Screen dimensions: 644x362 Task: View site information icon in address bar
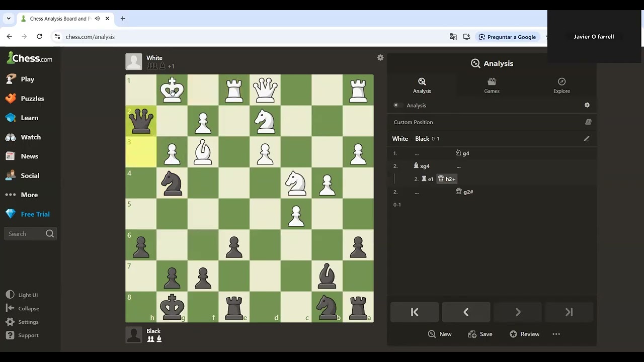coord(57,37)
